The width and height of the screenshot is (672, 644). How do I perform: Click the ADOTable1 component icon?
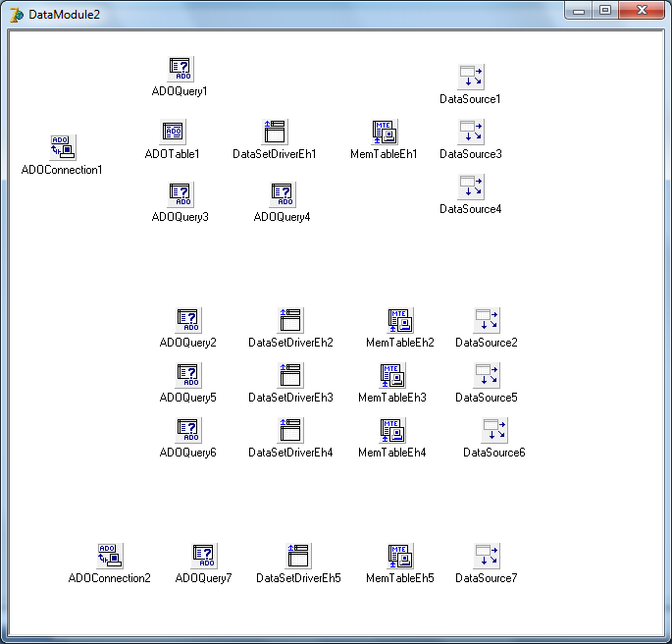pyautogui.click(x=173, y=132)
